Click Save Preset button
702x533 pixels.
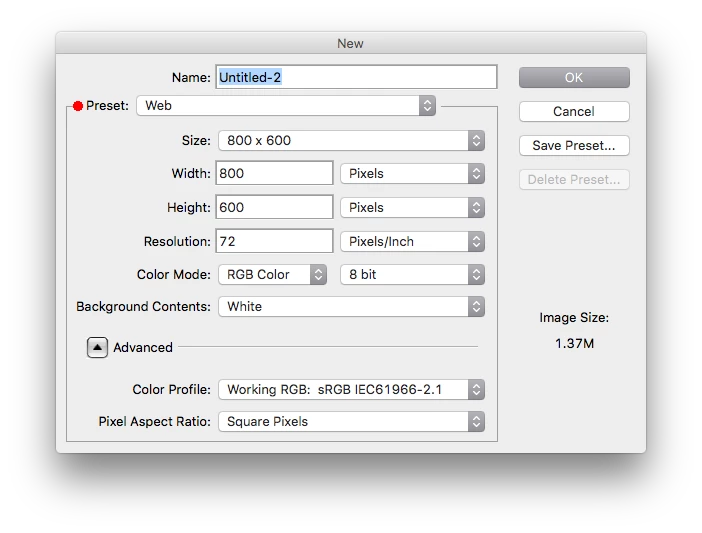click(x=574, y=145)
